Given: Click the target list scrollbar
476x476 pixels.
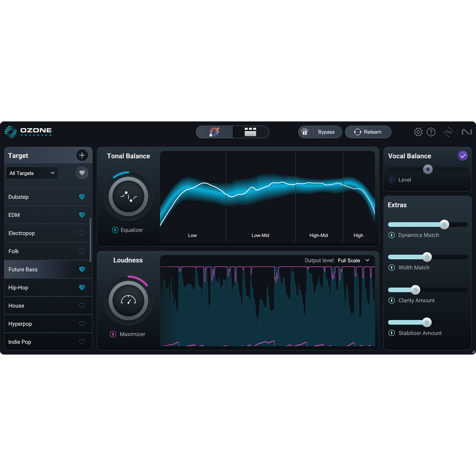Looking at the screenshot, I should pos(90,240).
